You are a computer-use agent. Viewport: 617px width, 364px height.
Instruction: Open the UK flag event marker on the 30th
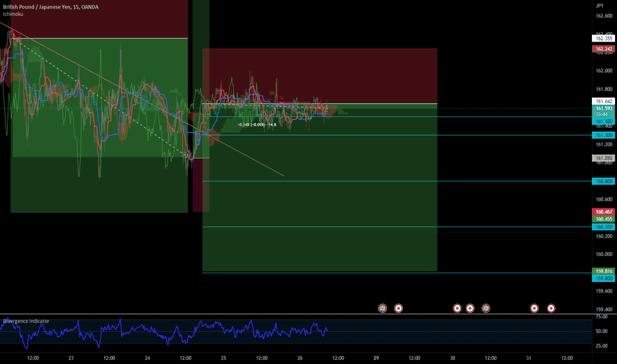coord(486,308)
